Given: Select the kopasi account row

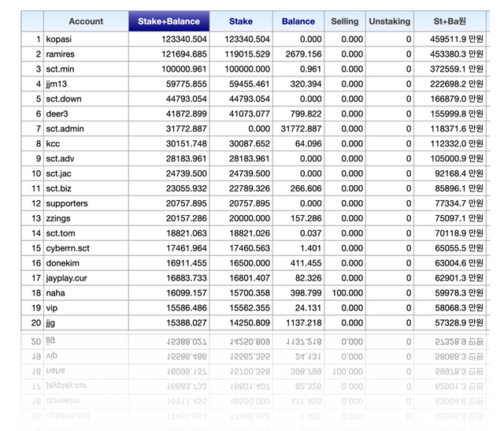Looking at the screenshot, I should coord(254,39).
